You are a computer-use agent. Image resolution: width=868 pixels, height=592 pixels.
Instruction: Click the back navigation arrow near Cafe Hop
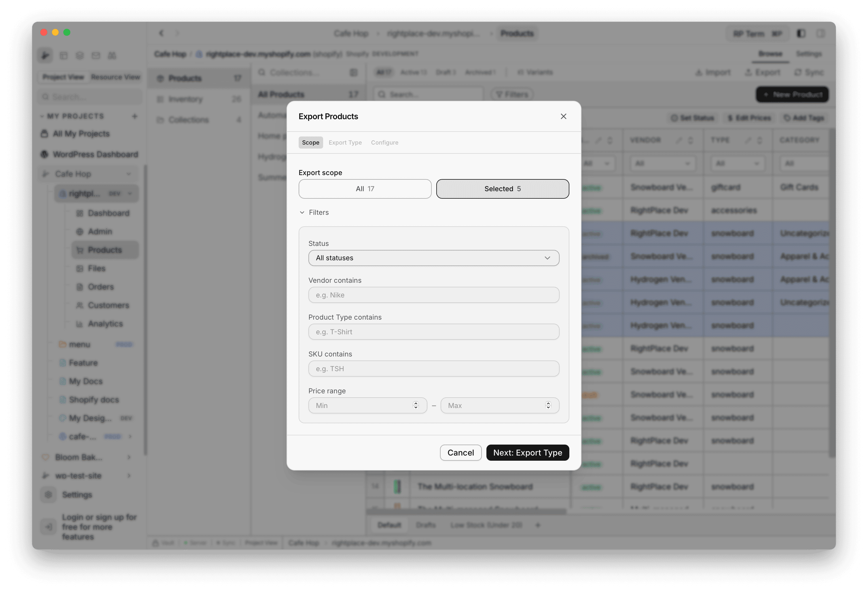161,33
